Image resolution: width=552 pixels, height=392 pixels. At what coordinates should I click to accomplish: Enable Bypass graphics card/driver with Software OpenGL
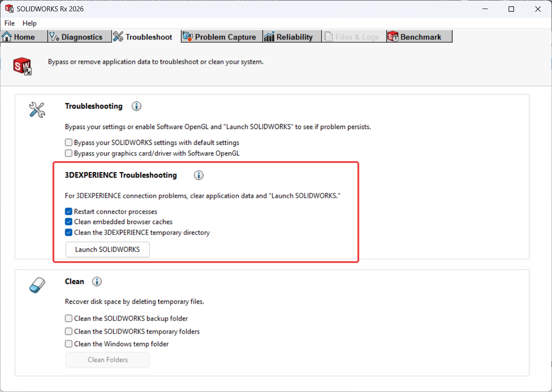coord(152,153)
